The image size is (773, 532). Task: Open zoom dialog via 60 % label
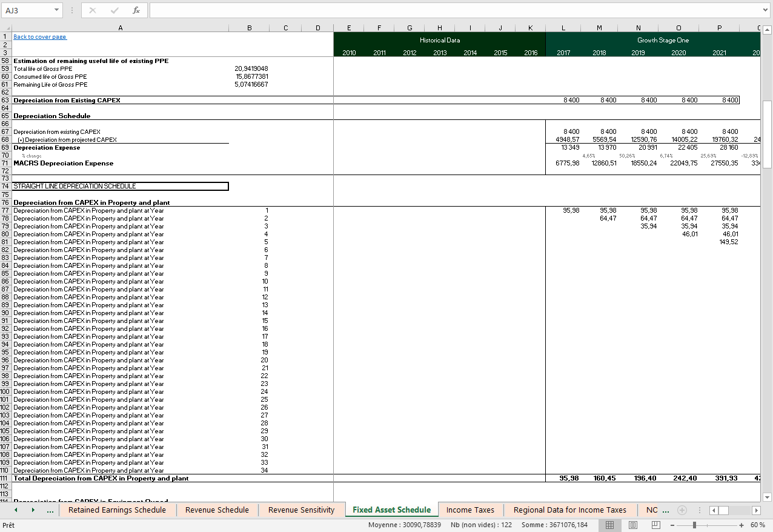757,525
